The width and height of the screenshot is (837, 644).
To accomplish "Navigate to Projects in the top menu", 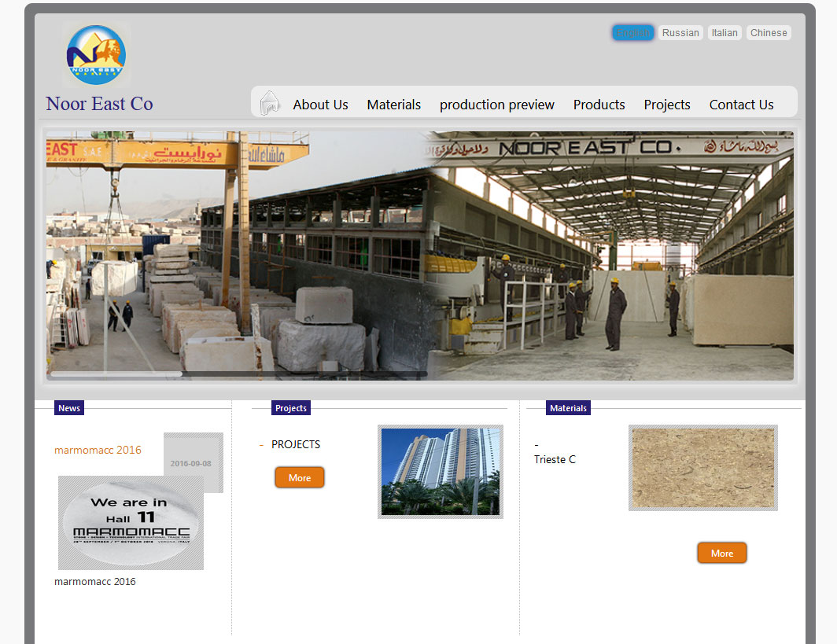I will click(667, 105).
